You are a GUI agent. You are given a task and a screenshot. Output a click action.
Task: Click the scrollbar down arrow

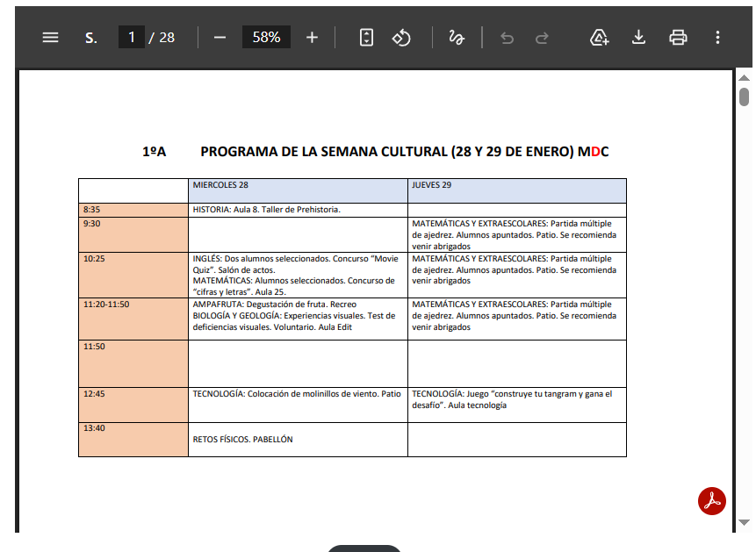click(x=744, y=522)
